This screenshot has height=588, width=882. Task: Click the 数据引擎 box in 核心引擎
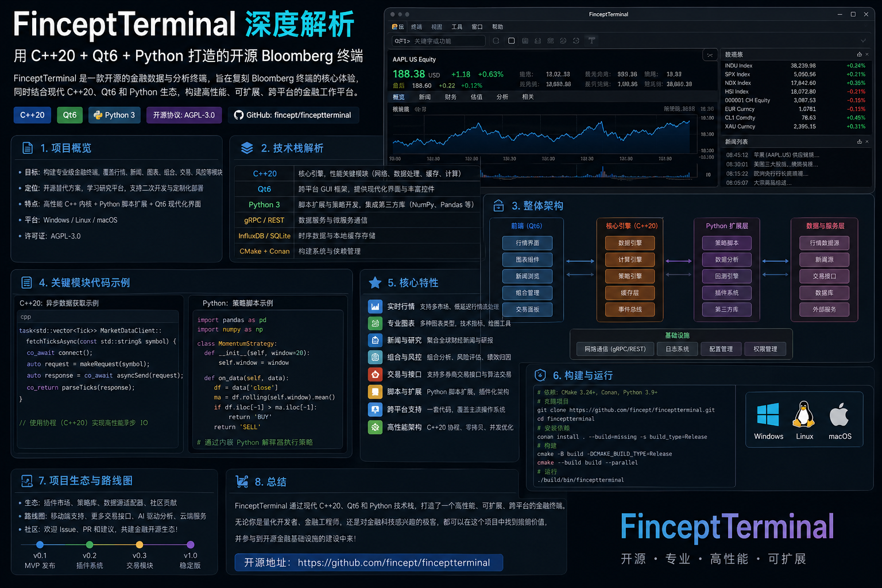[x=630, y=243]
